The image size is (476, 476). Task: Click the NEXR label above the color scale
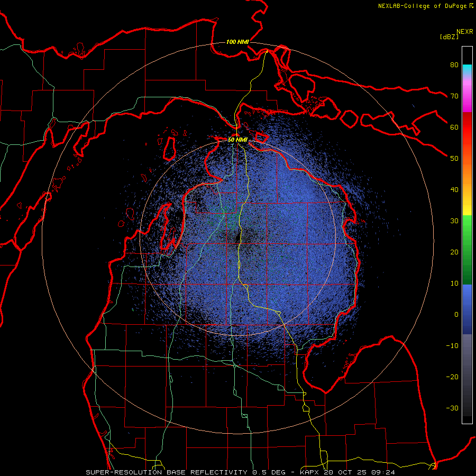tap(465, 32)
